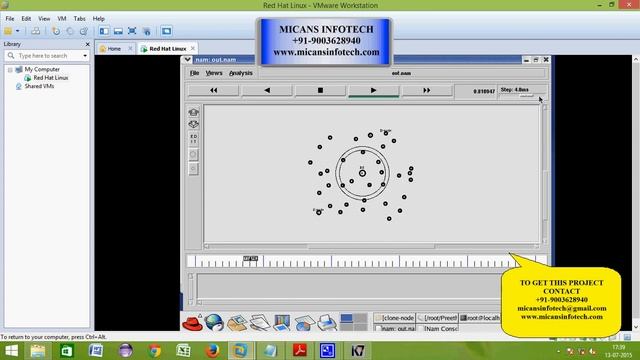
Task: Close the Red Hat Linux tab
Action: [193, 49]
